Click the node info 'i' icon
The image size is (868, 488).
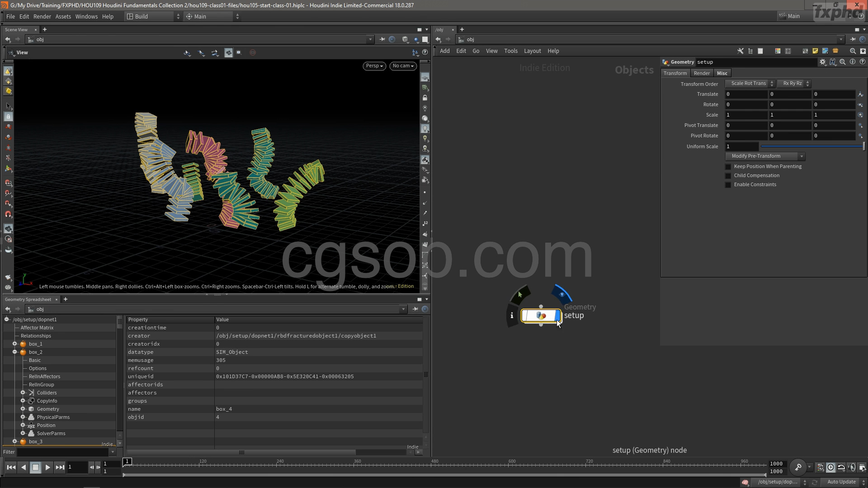coord(512,315)
